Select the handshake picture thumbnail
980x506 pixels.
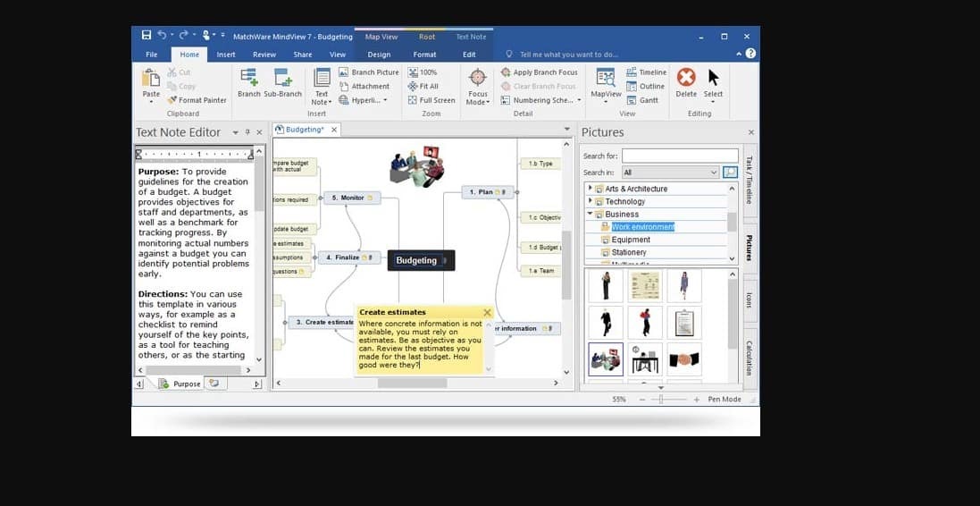[x=683, y=359]
